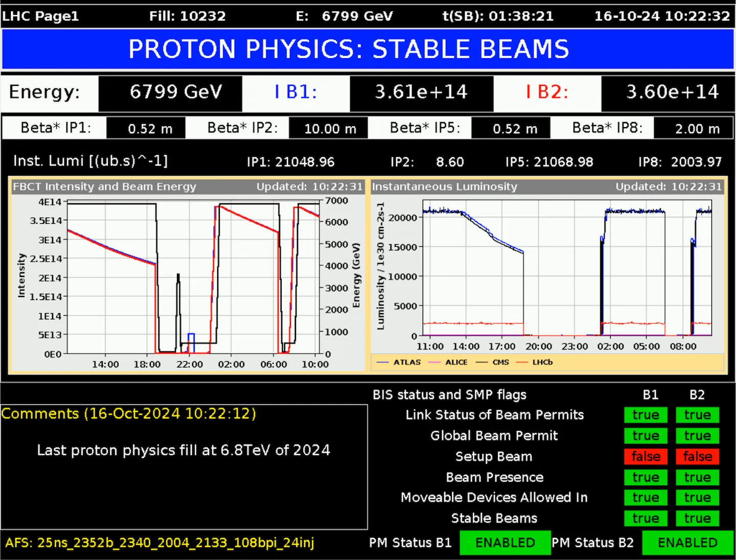Click the LHCb legend entry

pyautogui.click(x=535, y=362)
